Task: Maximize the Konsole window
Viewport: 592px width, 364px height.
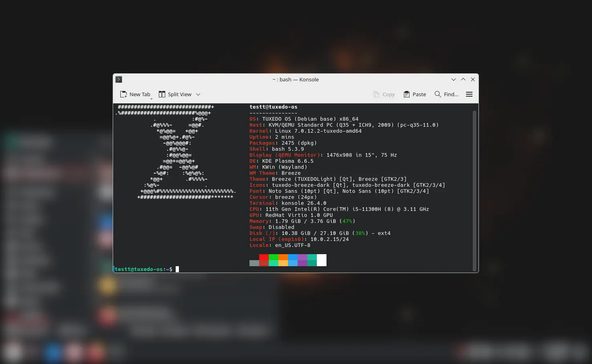Action: [463, 79]
